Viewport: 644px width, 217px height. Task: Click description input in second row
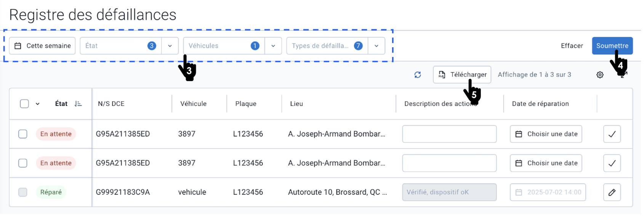[x=450, y=163]
